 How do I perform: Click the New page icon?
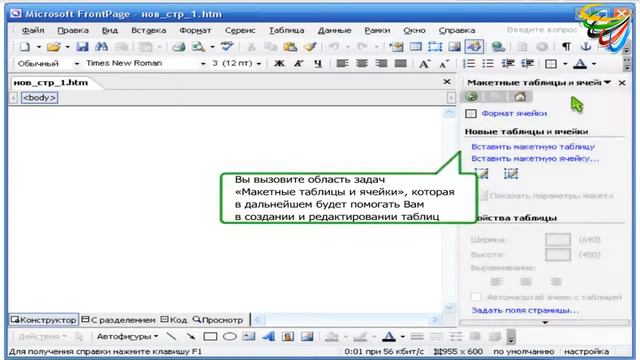coord(25,47)
